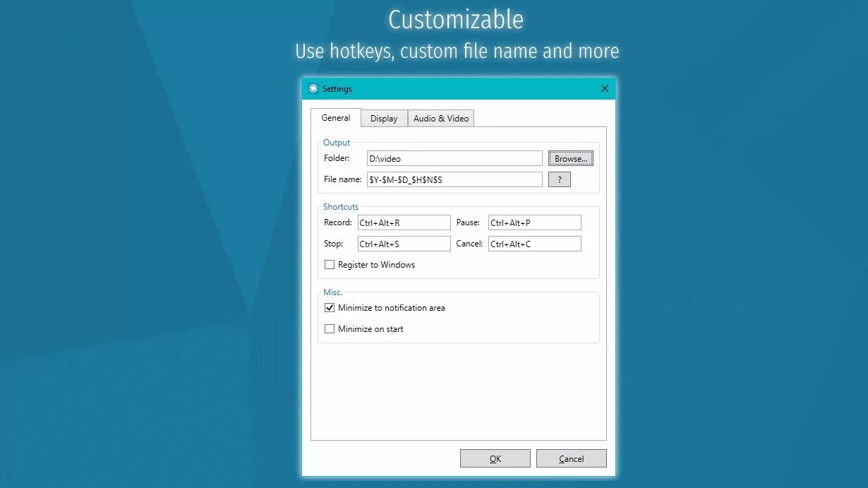
Task: Click the Folder path field showing D:\video
Action: (x=454, y=158)
